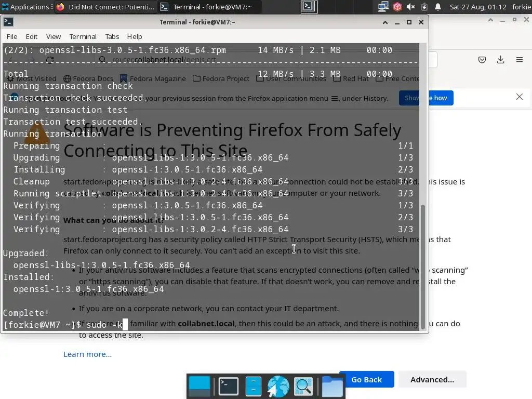Click the red package updater tray icon
The height and width of the screenshot is (399, 532).
(x=397, y=7)
